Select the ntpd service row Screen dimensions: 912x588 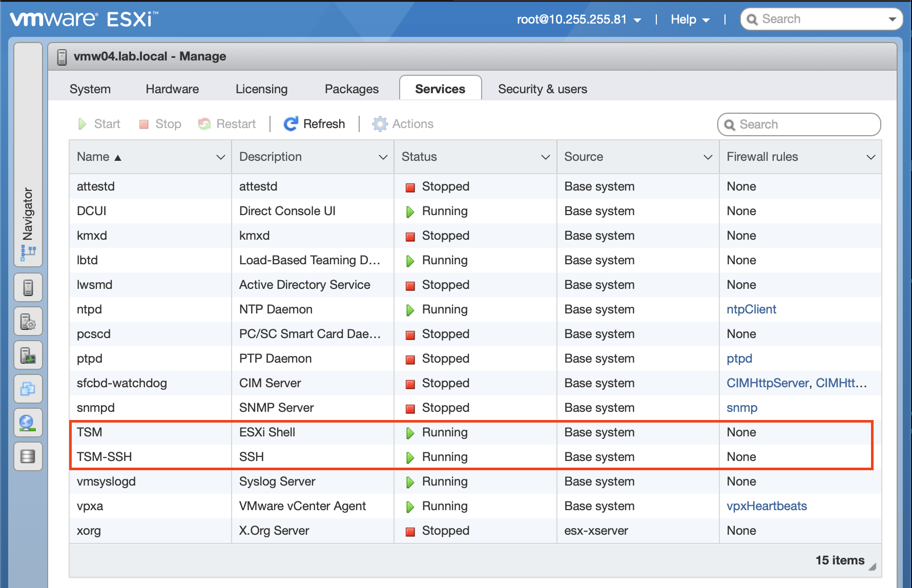tap(475, 309)
